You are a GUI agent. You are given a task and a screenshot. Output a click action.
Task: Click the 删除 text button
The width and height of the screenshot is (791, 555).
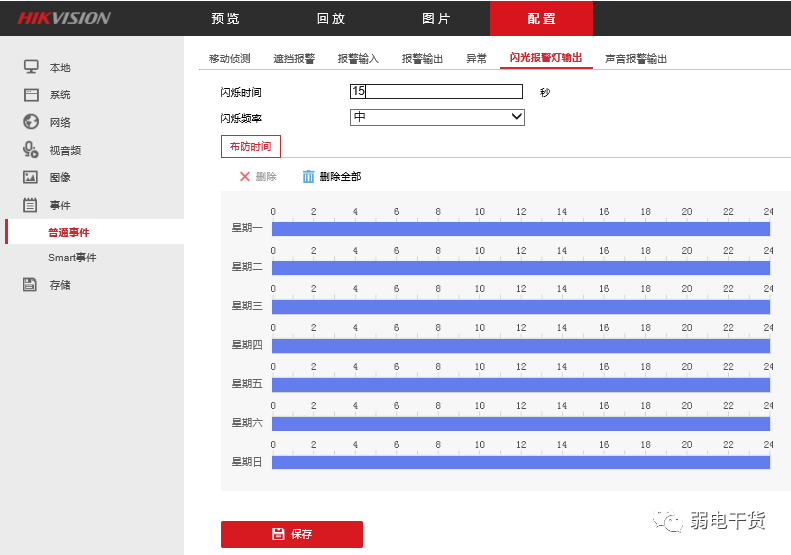pos(266,177)
